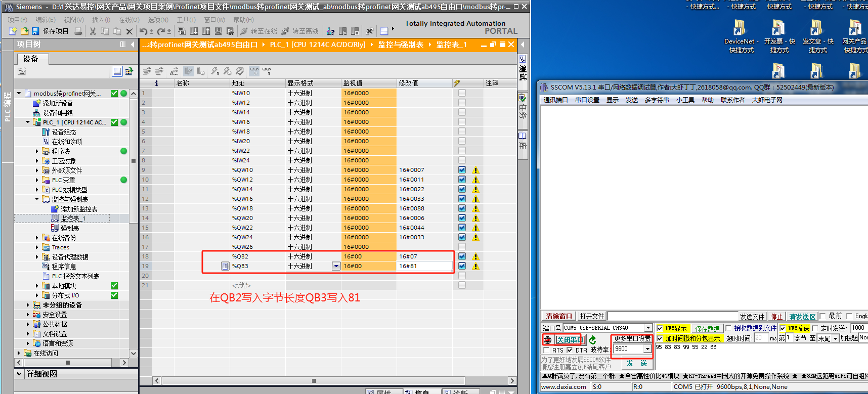The height and width of the screenshot is (394, 868).
Task: Click the Redo arrow icon
Action: pos(161,31)
